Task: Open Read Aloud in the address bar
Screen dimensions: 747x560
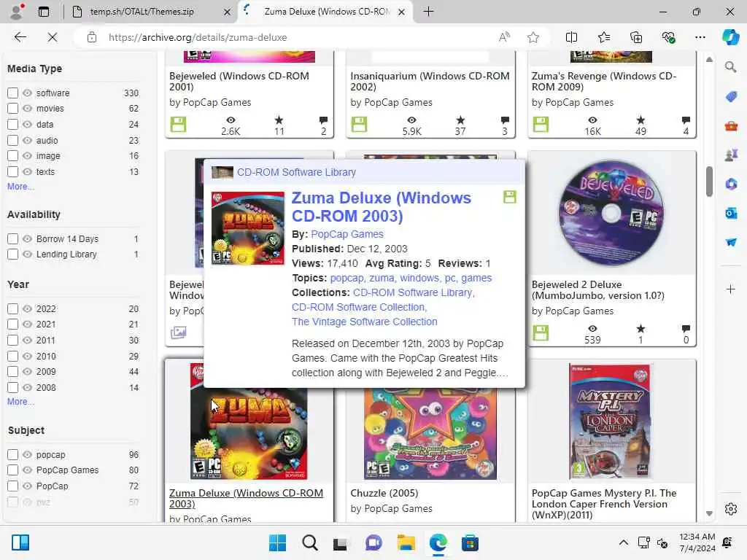Action: 504,37
